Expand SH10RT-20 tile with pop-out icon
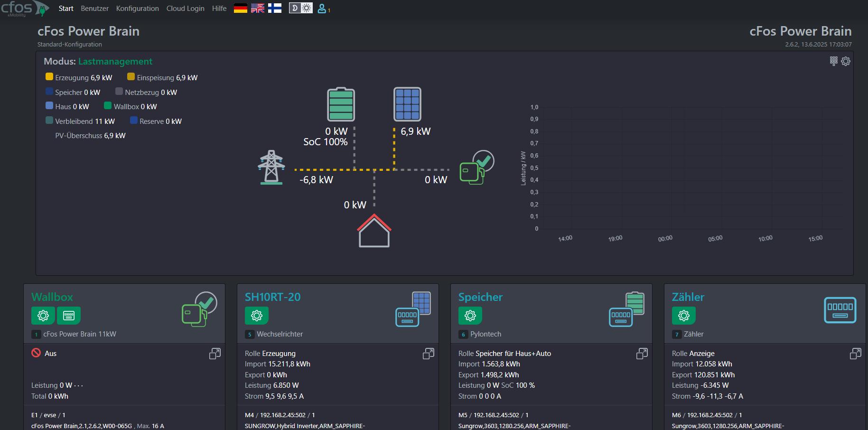Image resolution: width=868 pixels, height=430 pixels. (x=429, y=354)
